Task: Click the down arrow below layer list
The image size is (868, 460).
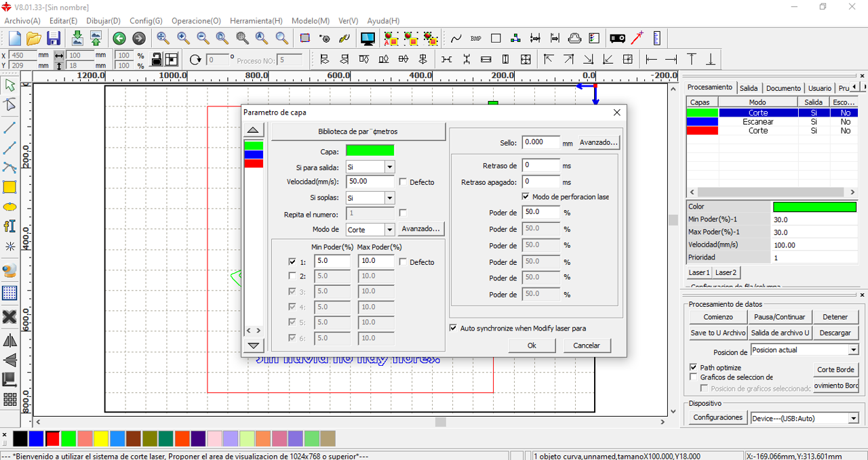Action: [x=253, y=345]
